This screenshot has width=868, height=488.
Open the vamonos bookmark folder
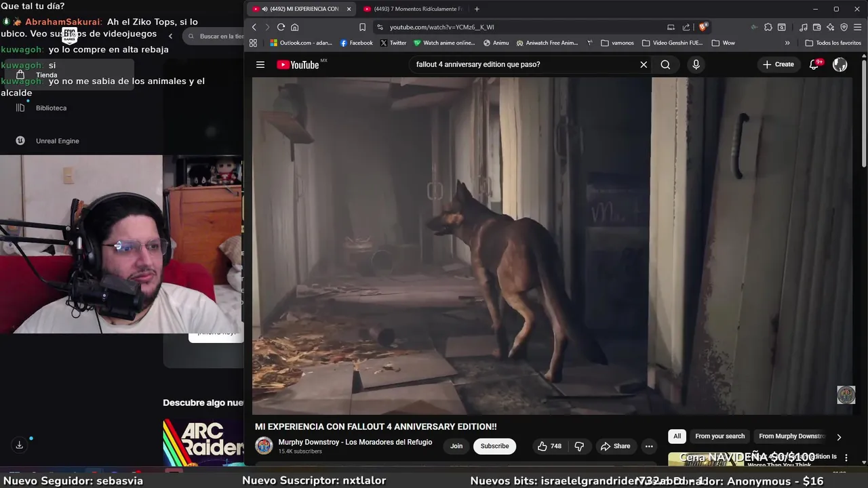pyautogui.click(x=617, y=43)
